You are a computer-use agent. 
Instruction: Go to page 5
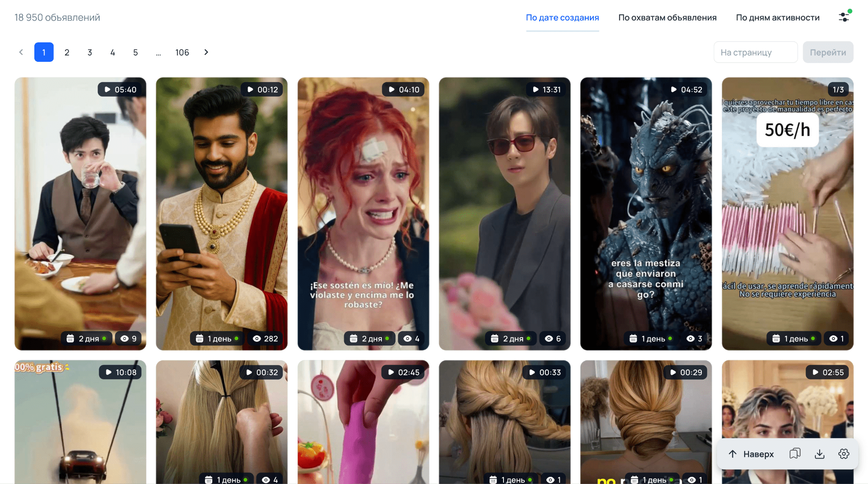point(136,52)
